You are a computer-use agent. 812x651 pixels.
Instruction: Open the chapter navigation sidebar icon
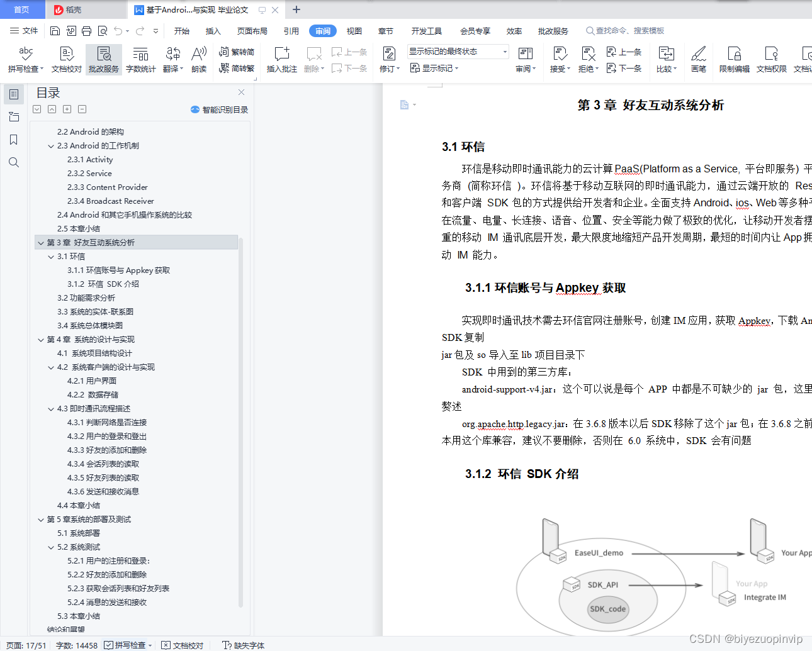[14, 117]
